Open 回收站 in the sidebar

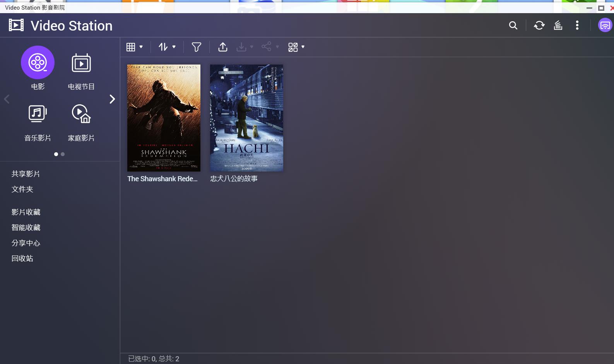[x=22, y=259]
